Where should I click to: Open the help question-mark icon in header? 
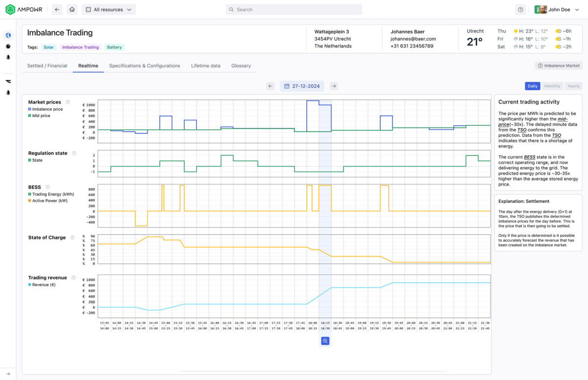tap(520, 9)
